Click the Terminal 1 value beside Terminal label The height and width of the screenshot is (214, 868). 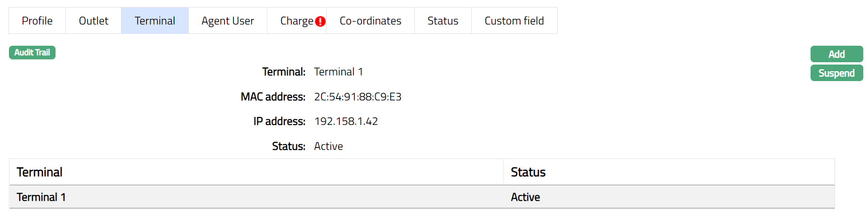click(x=338, y=72)
